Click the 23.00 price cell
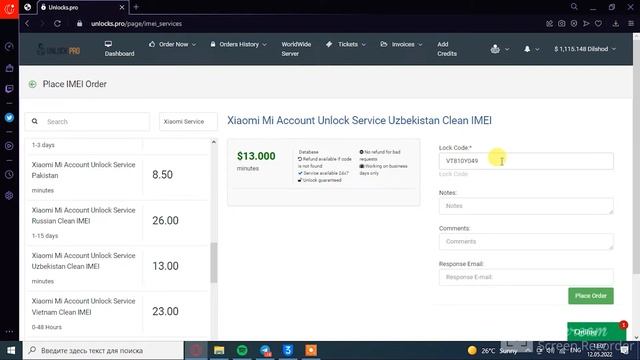Screen dimensions: 640x360 [165, 311]
